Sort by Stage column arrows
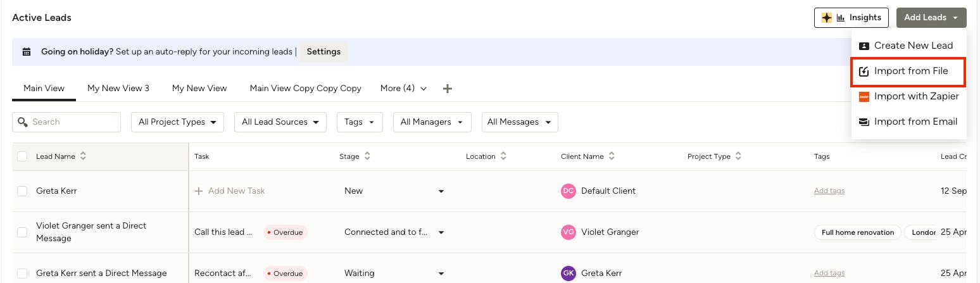 point(367,156)
